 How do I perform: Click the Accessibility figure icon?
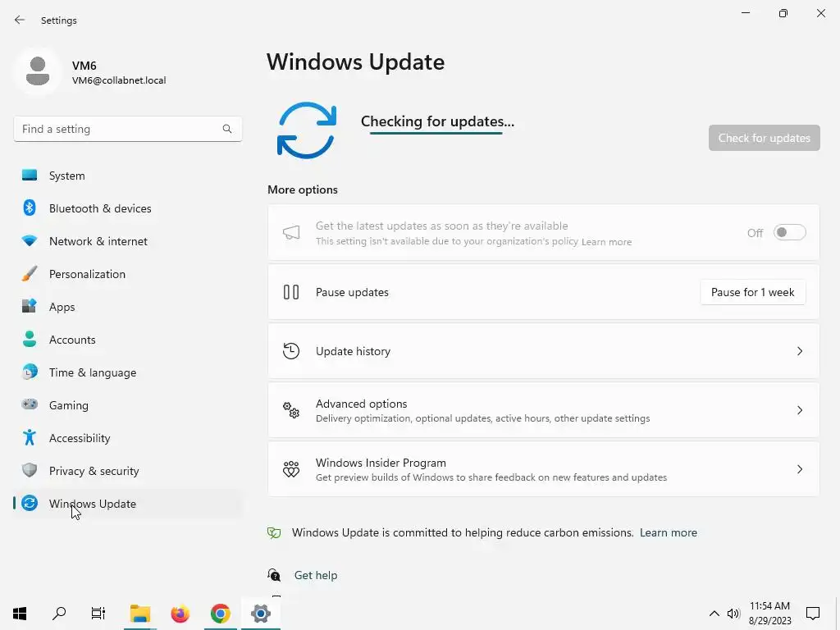click(x=30, y=438)
